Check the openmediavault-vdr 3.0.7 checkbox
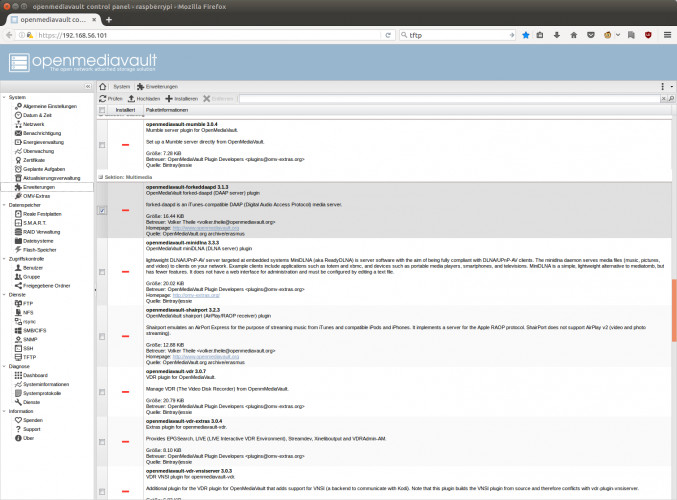This screenshot has width=677, height=500. (x=102, y=392)
